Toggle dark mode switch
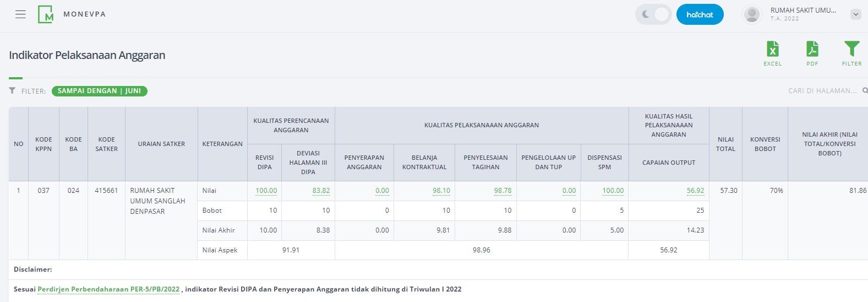The width and height of the screenshot is (868, 302). pos(653,14)
